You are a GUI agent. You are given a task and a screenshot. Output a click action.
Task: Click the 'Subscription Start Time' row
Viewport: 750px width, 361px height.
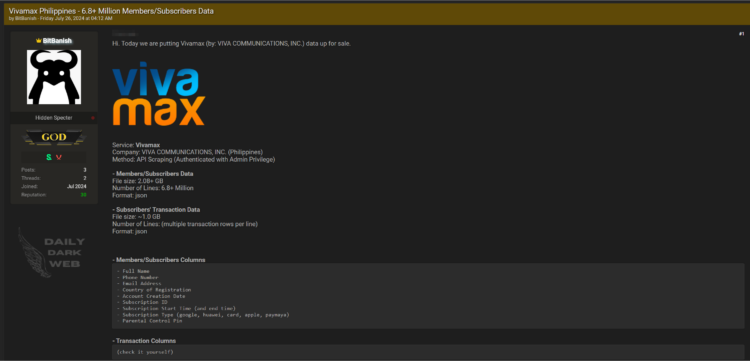tap(176, 308)
